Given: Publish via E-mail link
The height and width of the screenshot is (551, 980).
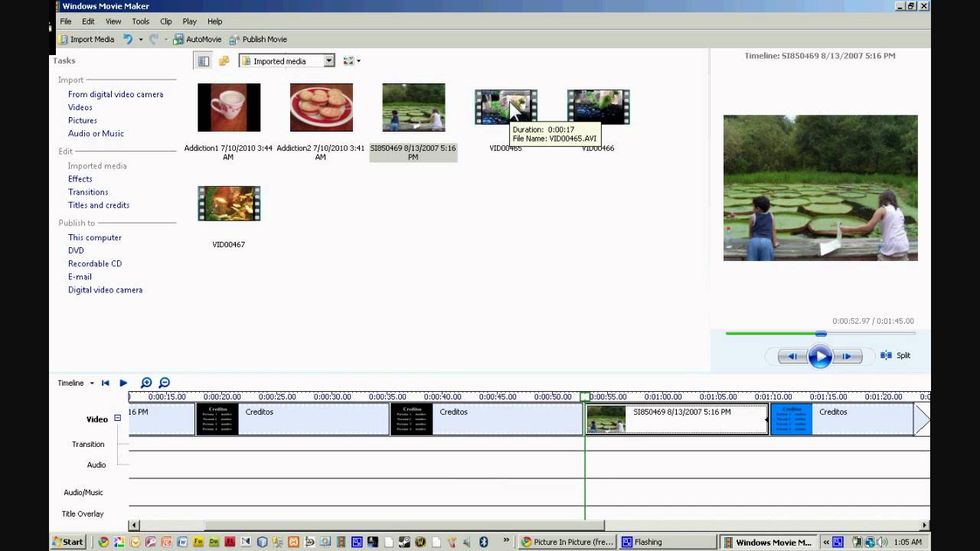Looking at the screenshot, I should click(x=80, y=276).
